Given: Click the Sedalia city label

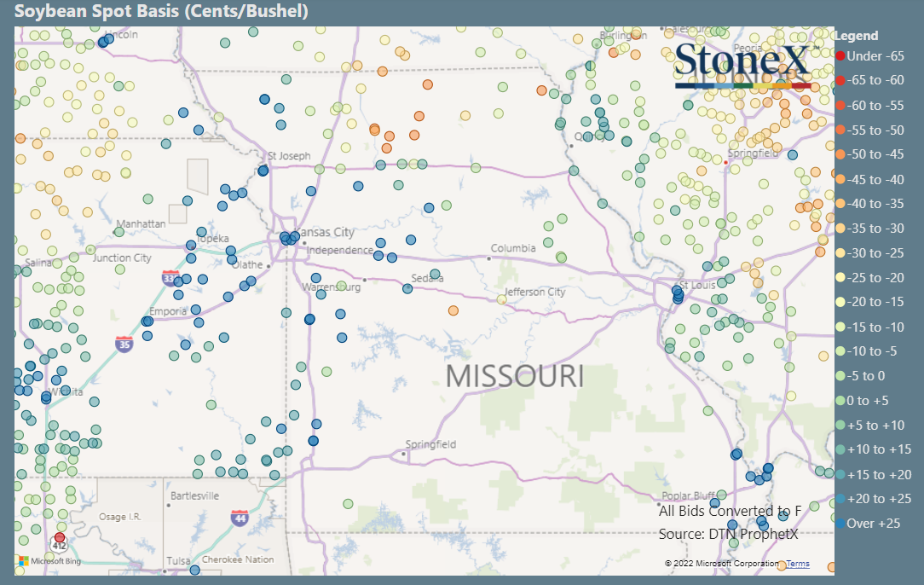Looking at the screenshot, I should pyautogui.click(x=427, y=278).
